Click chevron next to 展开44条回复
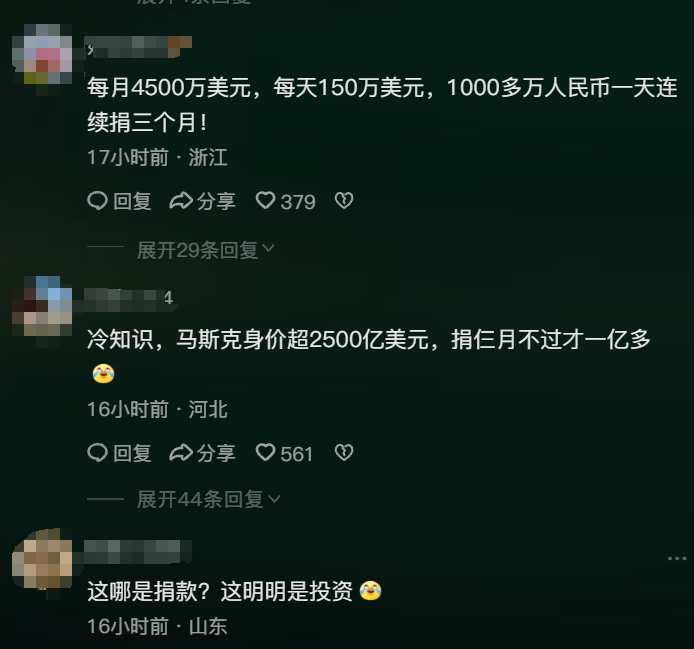 pos(274,499)
